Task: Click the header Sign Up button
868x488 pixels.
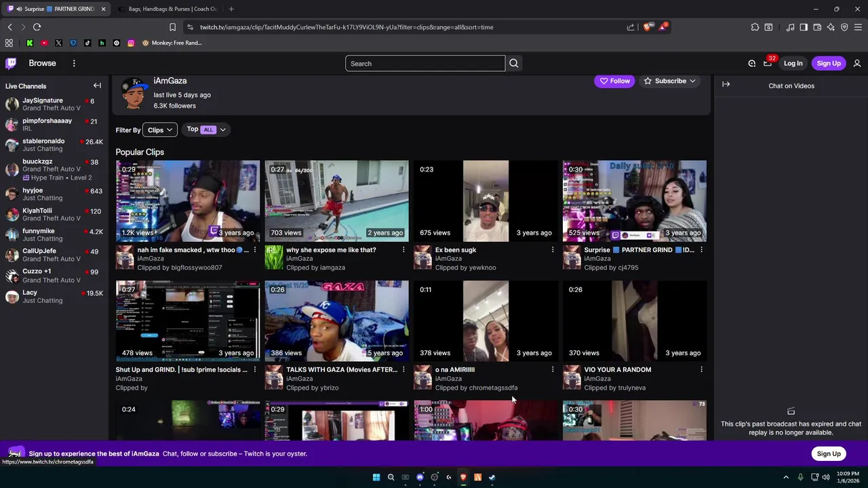Action: pyautogui.click(x=829, y=63)
